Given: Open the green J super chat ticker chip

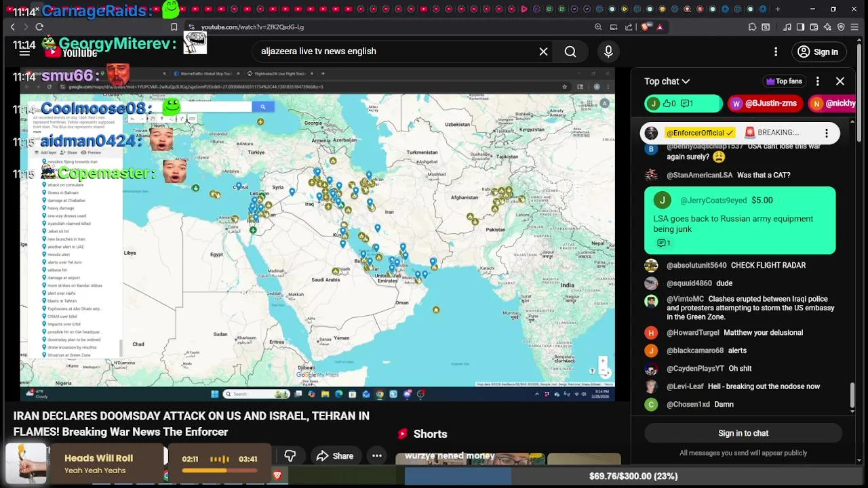Looking at the screenshot, I should tap(684, 104).
